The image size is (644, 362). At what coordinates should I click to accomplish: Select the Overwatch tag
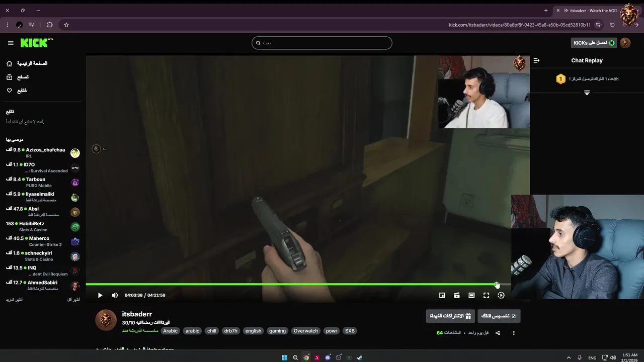306,331
